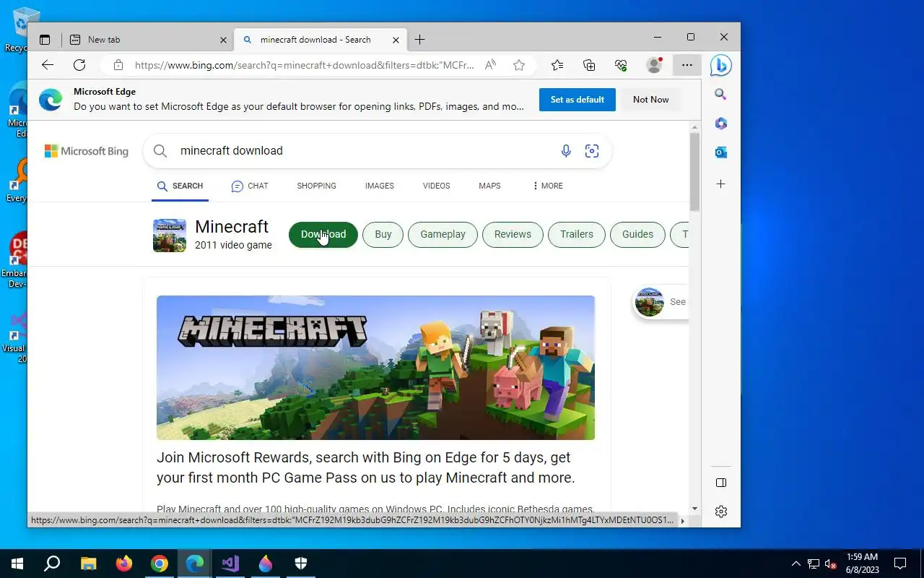This screenshot has width=924, height=578.
Task: Open the Windows Start menu
Action: point(17,564)
